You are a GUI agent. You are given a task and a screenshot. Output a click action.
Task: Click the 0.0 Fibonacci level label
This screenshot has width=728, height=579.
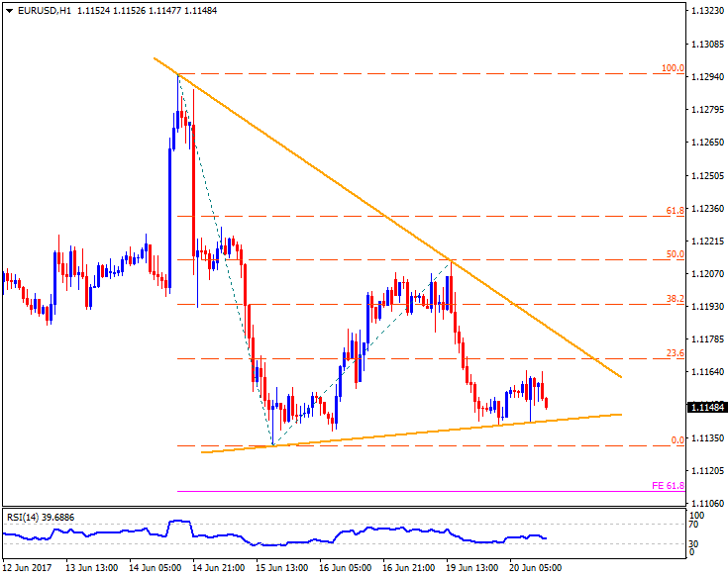pos(677,439)
